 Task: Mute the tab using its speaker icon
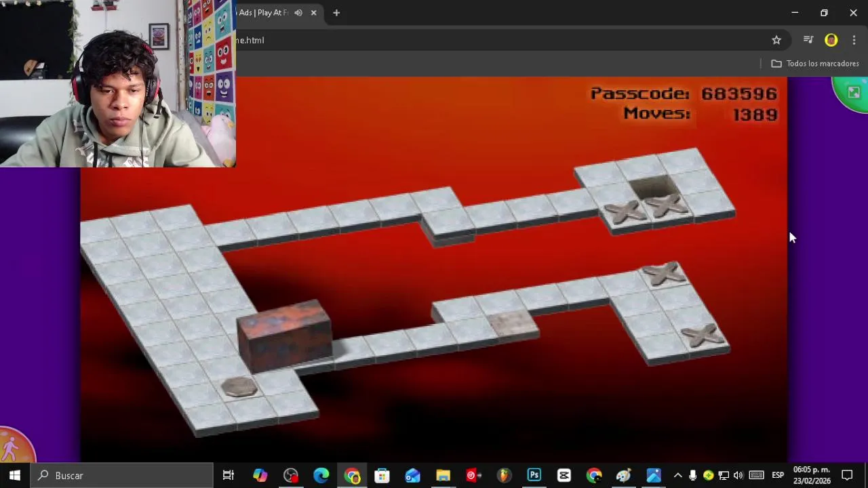click(298, 13)
